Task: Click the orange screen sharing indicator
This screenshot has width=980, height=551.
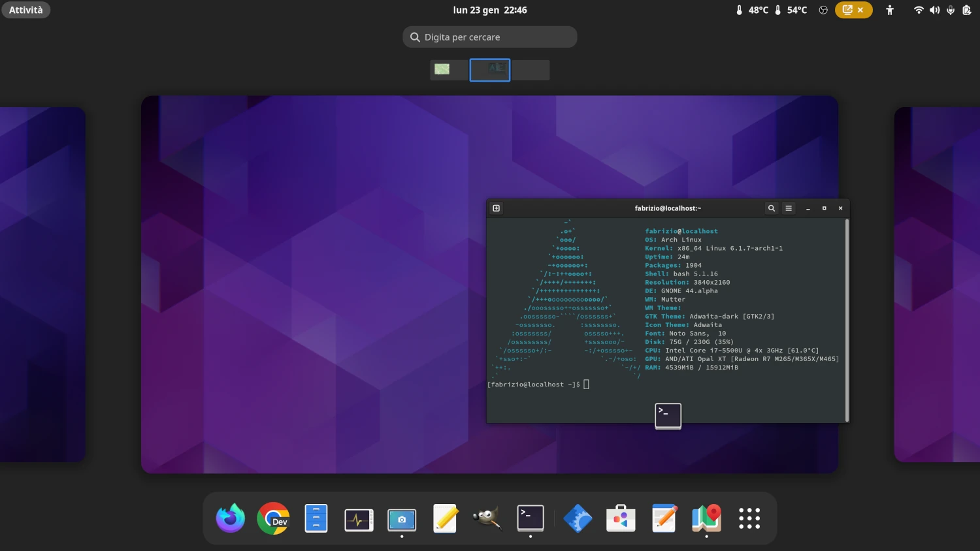Action: (x=853, y=10)
